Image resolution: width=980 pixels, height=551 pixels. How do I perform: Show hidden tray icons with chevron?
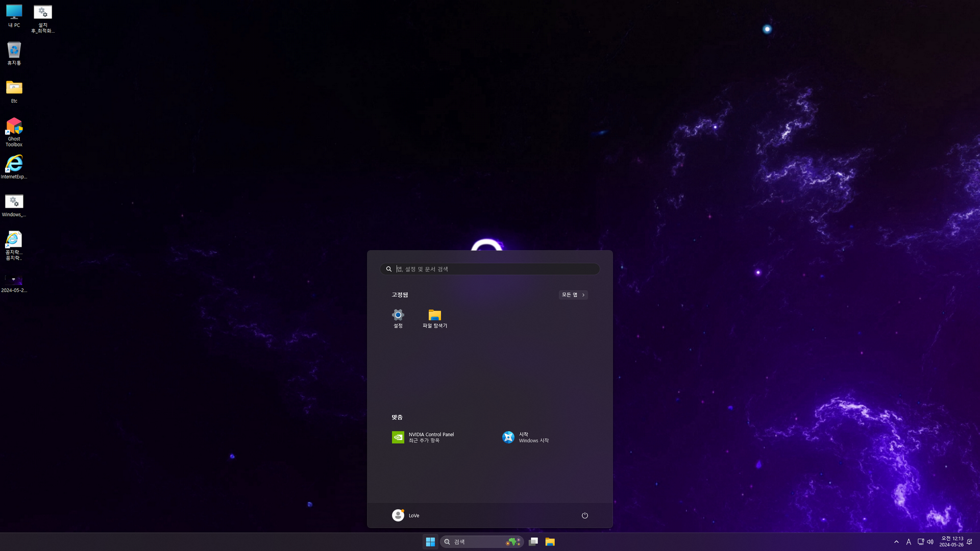point(896,542)
